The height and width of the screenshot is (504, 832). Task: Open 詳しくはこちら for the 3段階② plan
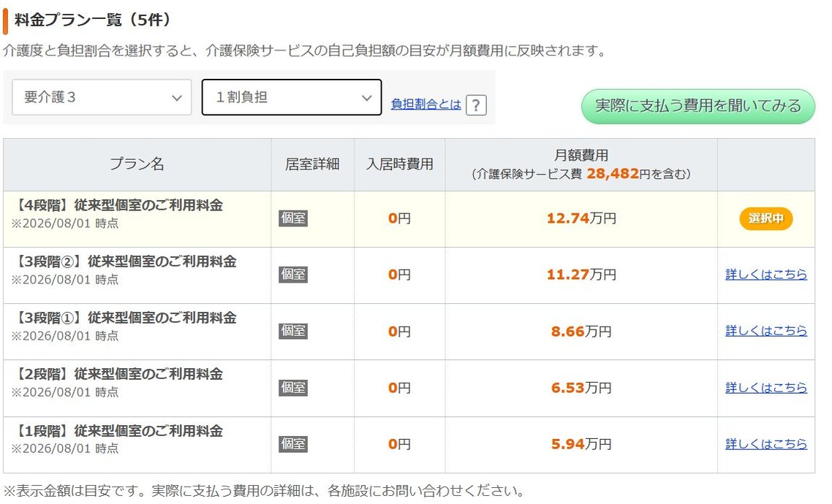tap(765, 275)
